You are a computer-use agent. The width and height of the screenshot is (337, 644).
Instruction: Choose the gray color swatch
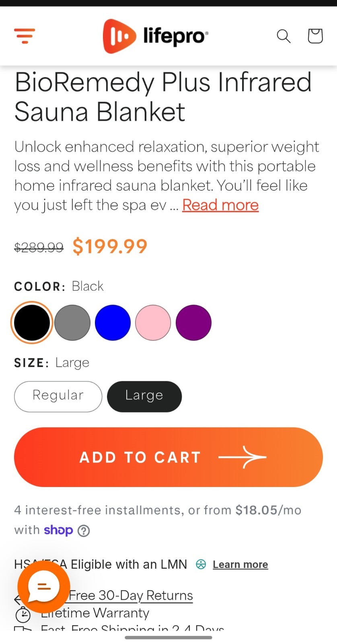[x=72, y=322]
